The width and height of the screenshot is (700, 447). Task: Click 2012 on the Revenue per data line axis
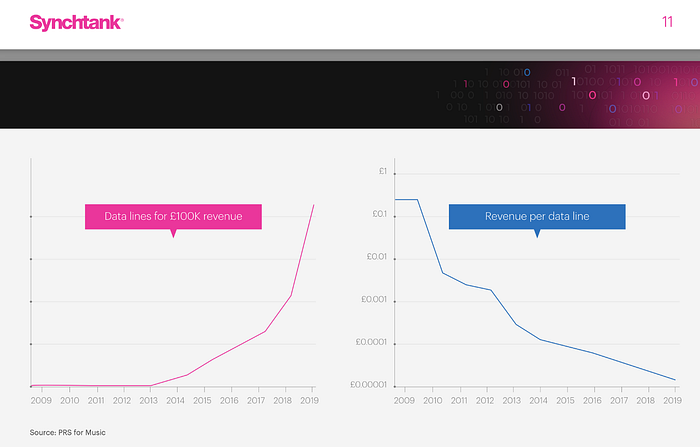tap(485, 401)
